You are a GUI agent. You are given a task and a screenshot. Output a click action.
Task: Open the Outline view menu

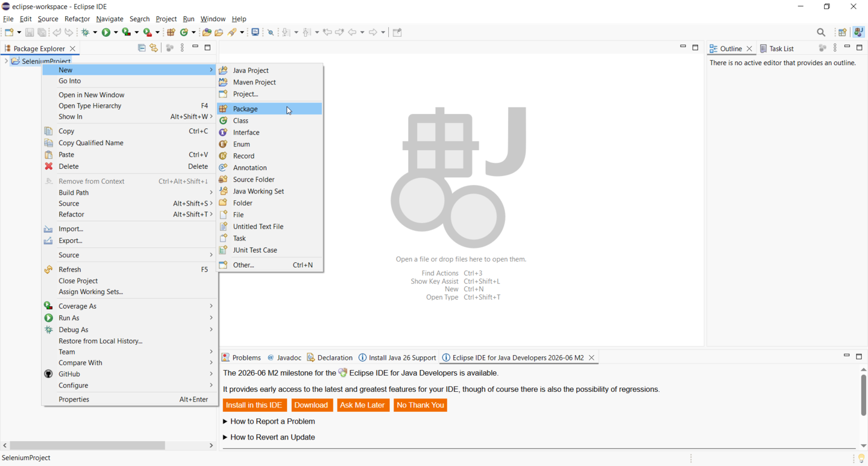(x=835, y=48)
